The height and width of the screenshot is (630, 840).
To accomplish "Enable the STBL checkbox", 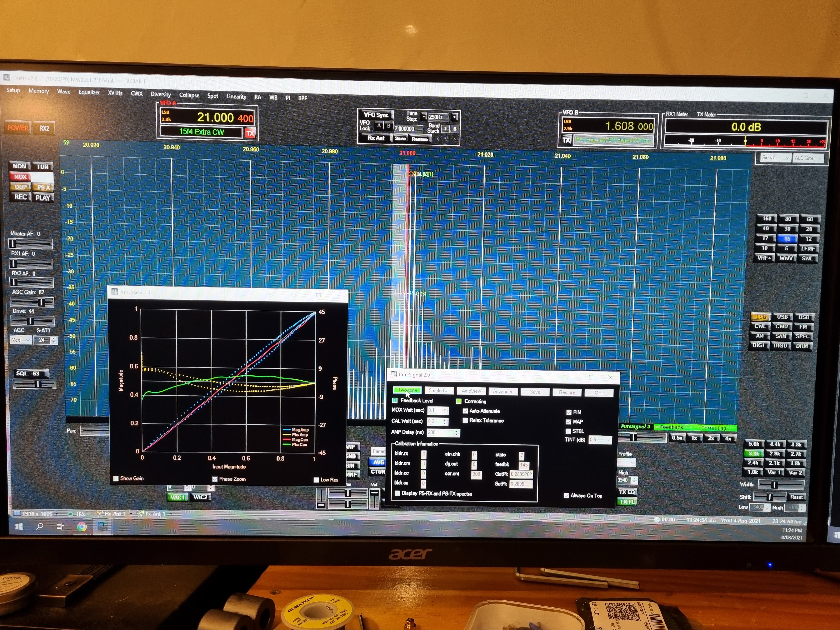I will (x=569, y=431).
